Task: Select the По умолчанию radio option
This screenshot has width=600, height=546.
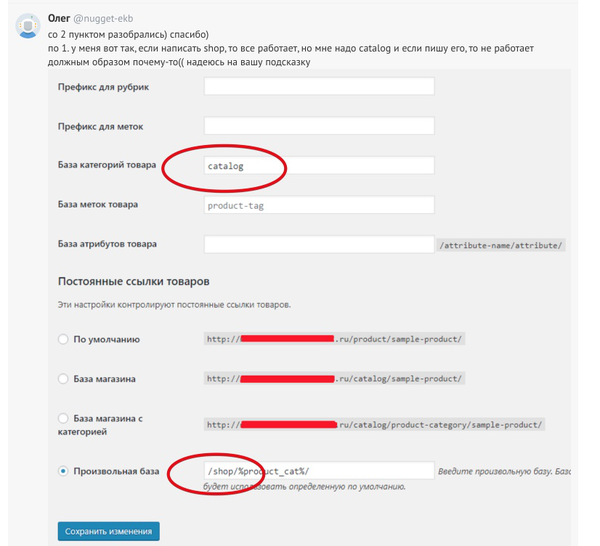Action: pos(63,339)
